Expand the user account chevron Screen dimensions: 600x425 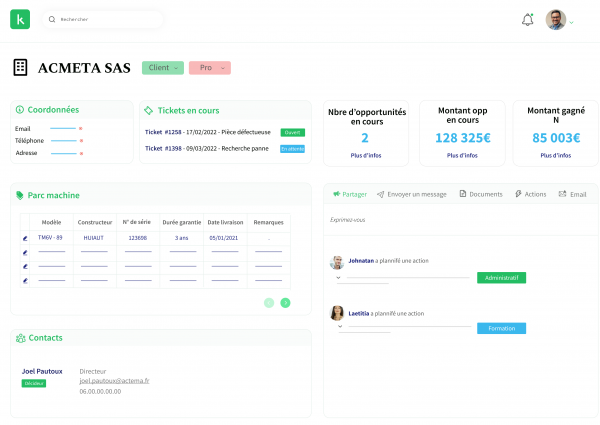(x=571, y=23)
